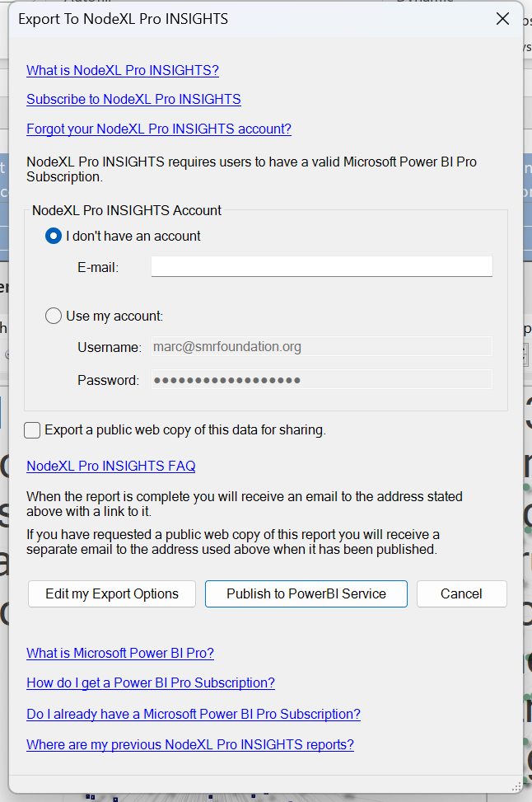Click the dialog's bottom-right resize grip
This screenshot has width=532, height=802.
(516, 786)
